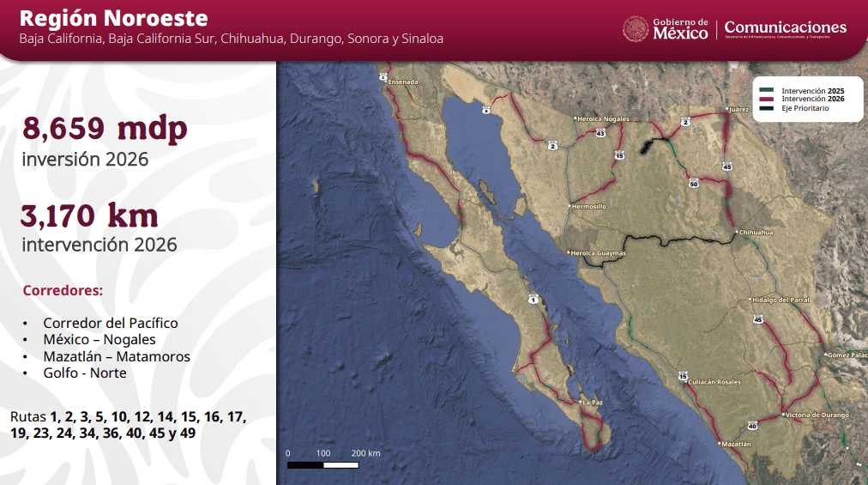Viewport: 868px width, 485px height.
Task: Click the Route 40 shield near Durango
Action: tap(752, 425)
